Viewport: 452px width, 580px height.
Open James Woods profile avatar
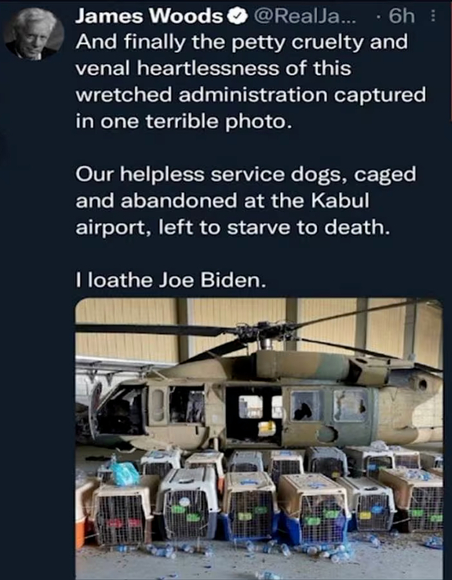tap(32, 34)
